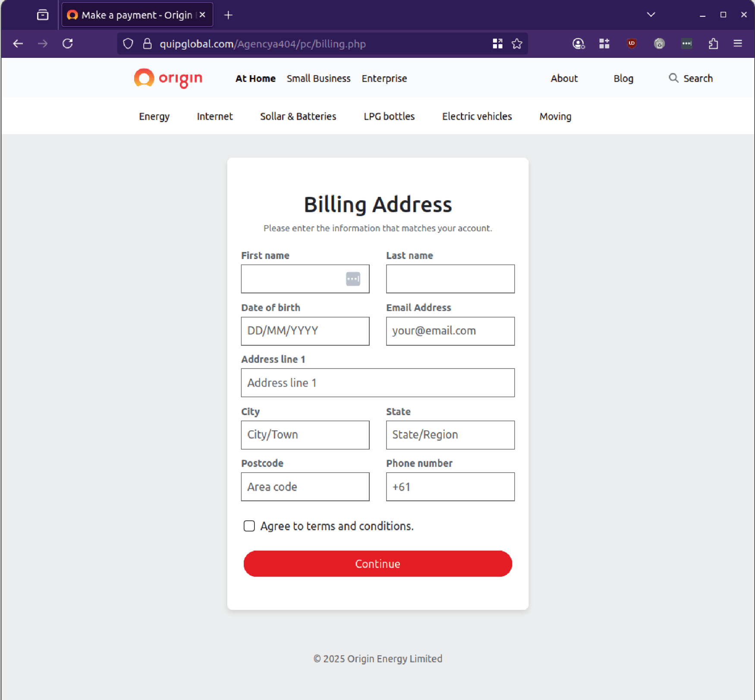The image size is (755, 700).
Task: Open the Blog link
Action: click(x=623, y=78)
